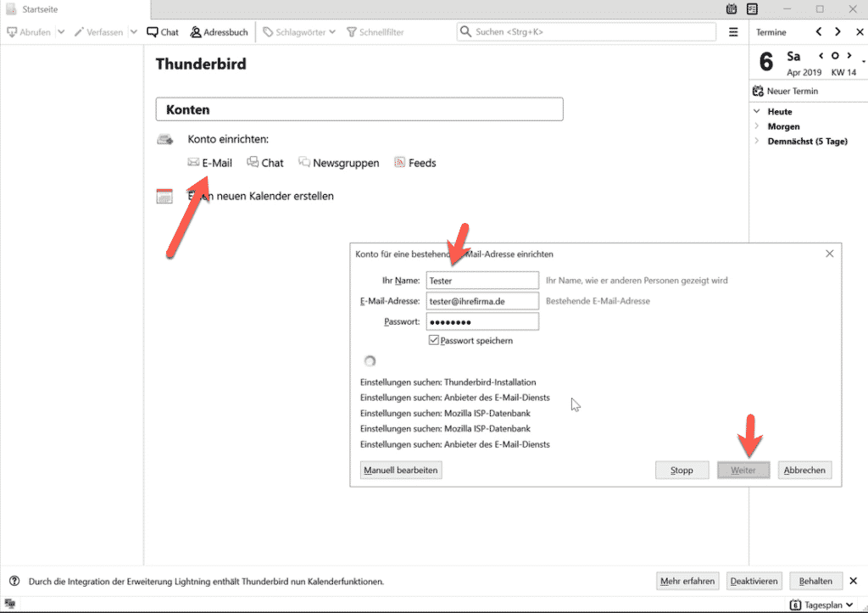Click Verfassen to compose a message
The image size is (868, 613).
coord(98,32)
